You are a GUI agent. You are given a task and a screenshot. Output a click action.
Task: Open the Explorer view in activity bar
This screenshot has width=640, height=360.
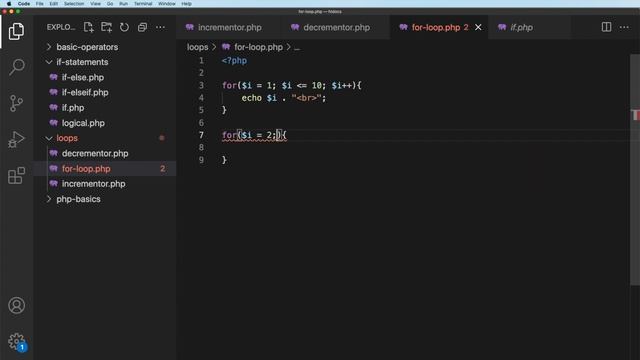tap(16, 31)
